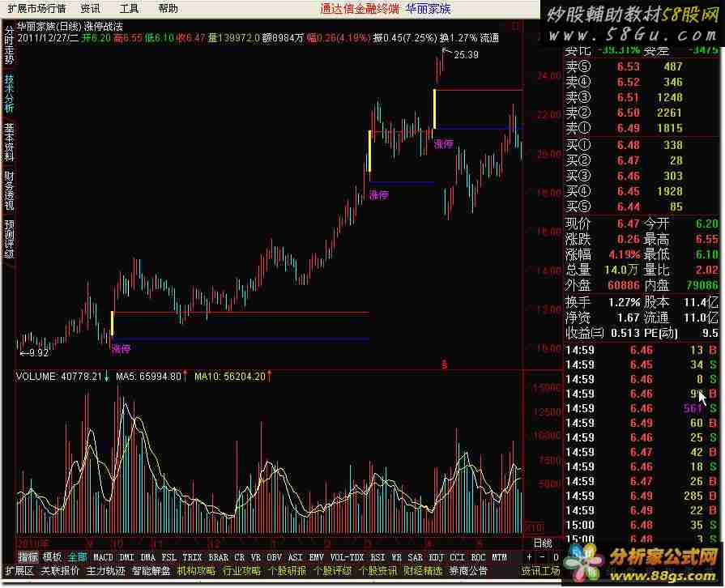Image resolution: width=725 pixels, height=588 pixels.
Task: Open the 日线 period selector
Action: pyautogui.click(x=543, y=543)
